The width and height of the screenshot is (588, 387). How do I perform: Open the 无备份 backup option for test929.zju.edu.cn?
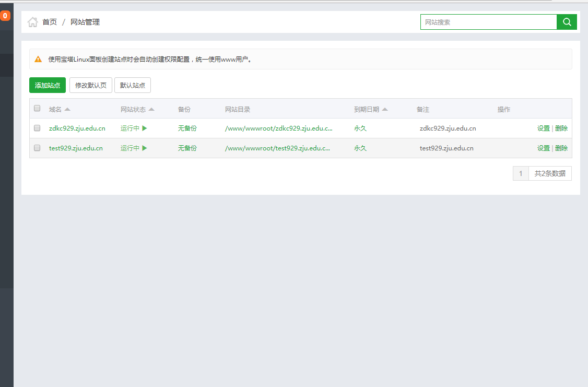click(187, 148)
